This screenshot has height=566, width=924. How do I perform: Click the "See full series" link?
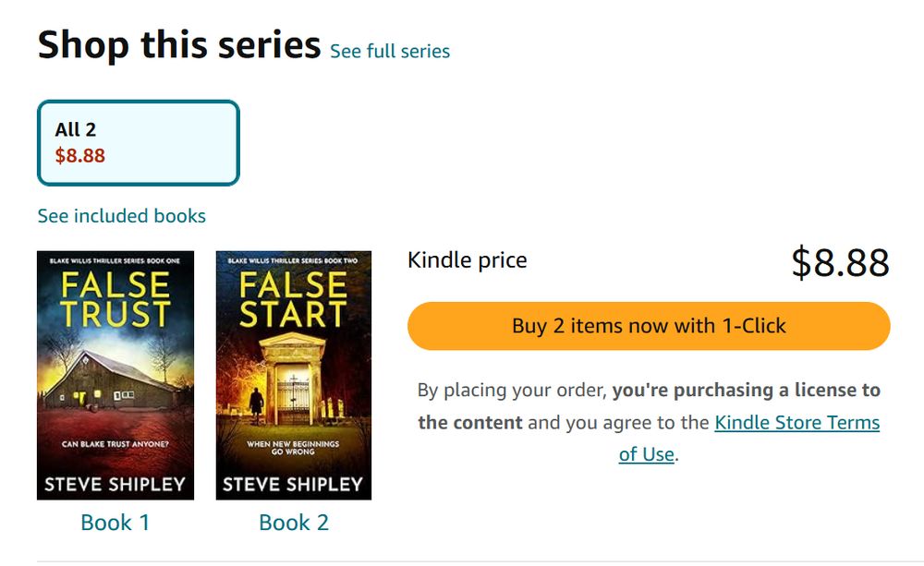click(390, 52)
